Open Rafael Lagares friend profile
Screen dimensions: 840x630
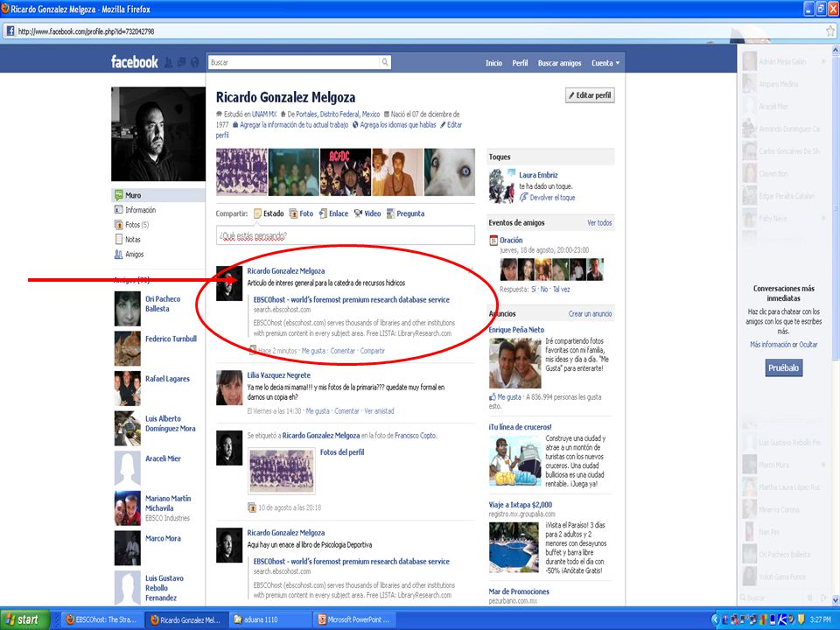tap(167, 379)
